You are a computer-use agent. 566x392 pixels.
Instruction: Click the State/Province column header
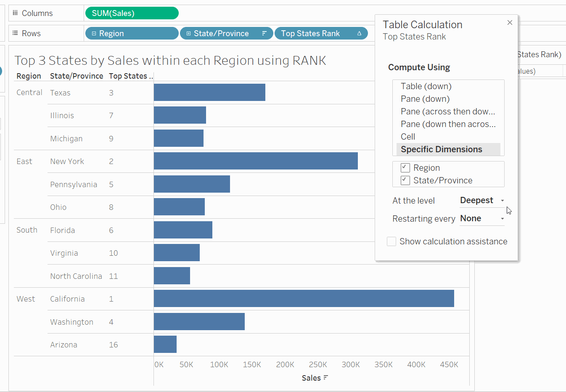click(x=77, y=76)
